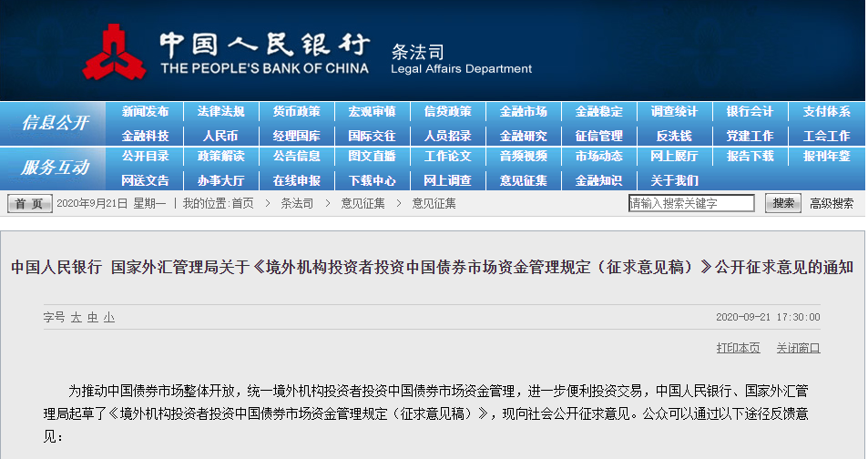Click 关闭窗口 to close the window

click(x=798, y=348)
